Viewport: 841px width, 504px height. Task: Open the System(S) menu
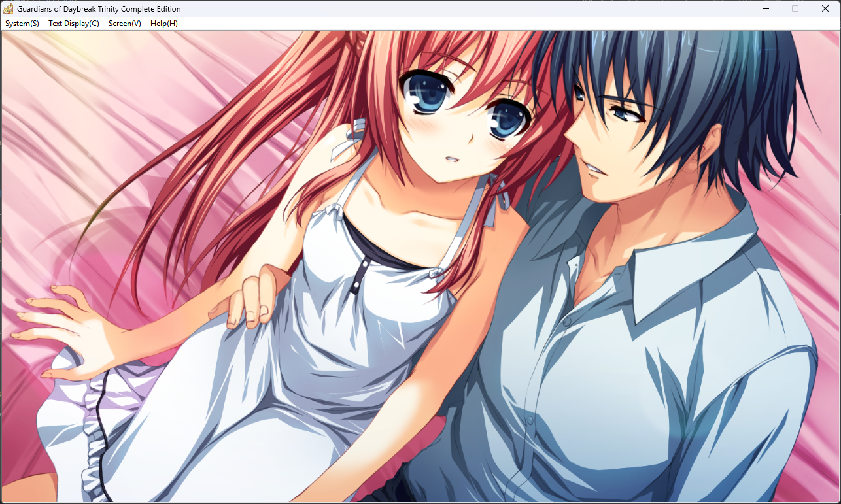(x=22, y=24)
